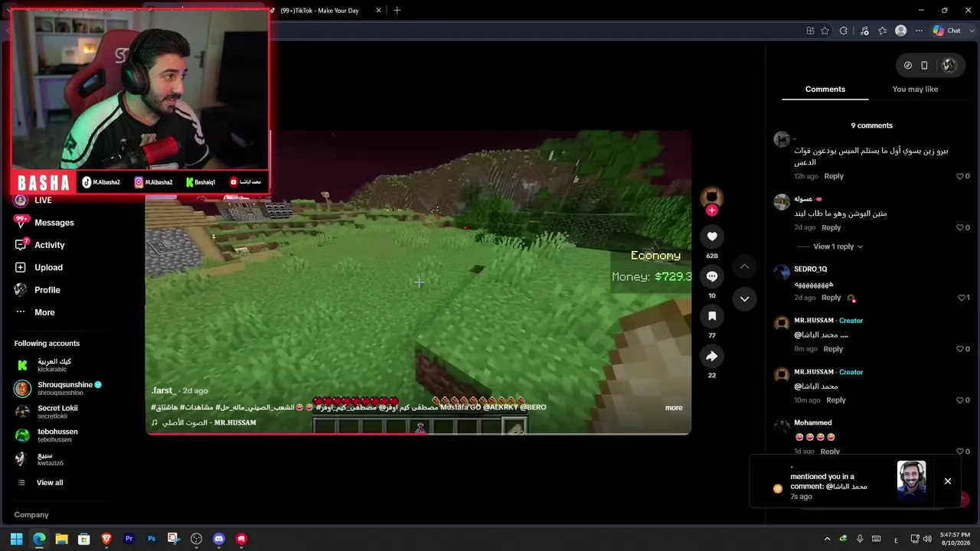Open the volume control in system tray
Screen dimensions: 980x551
pos(927,539)
